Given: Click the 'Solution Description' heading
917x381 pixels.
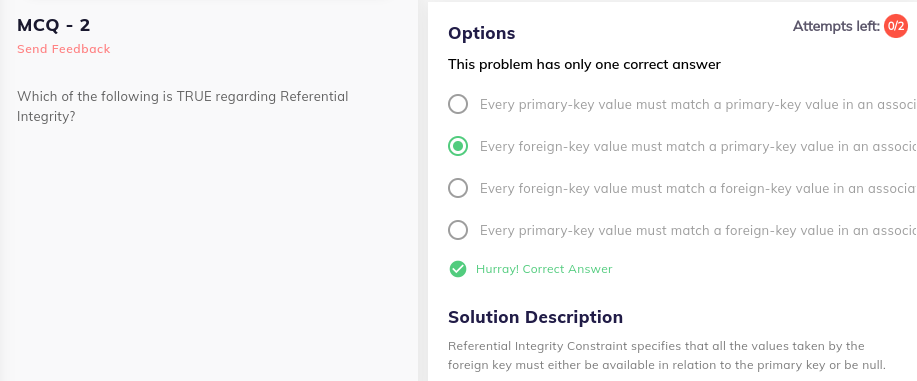Looking at the screenshot, I should (x=535, y=317).
